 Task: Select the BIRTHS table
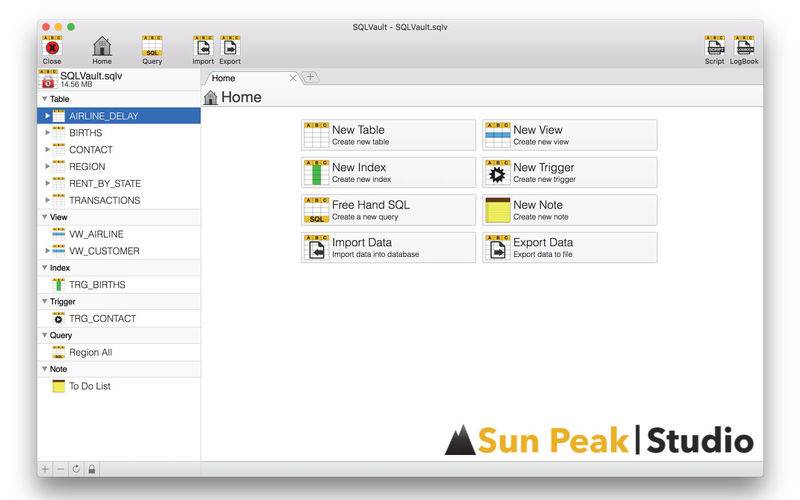(119, 133)
